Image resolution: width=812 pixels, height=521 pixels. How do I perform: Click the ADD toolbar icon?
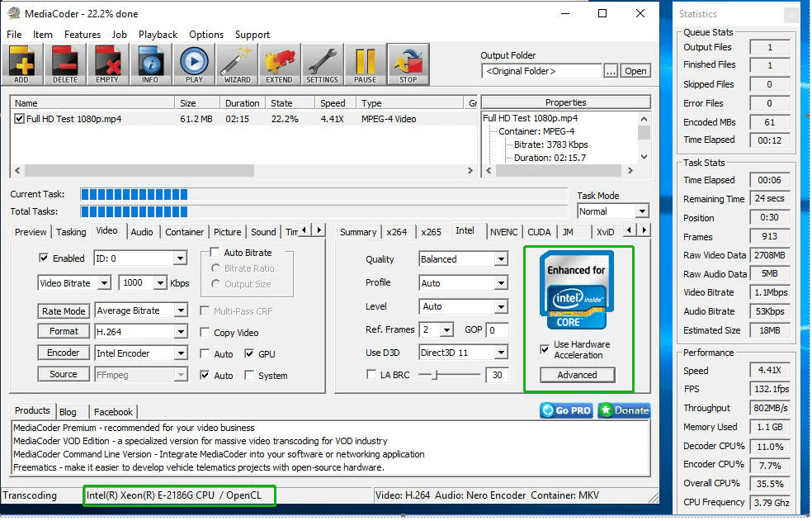[x=21, y=64]
